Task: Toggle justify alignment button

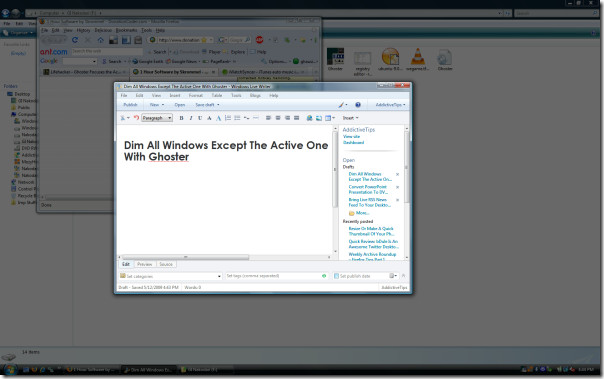Action: 296,118
